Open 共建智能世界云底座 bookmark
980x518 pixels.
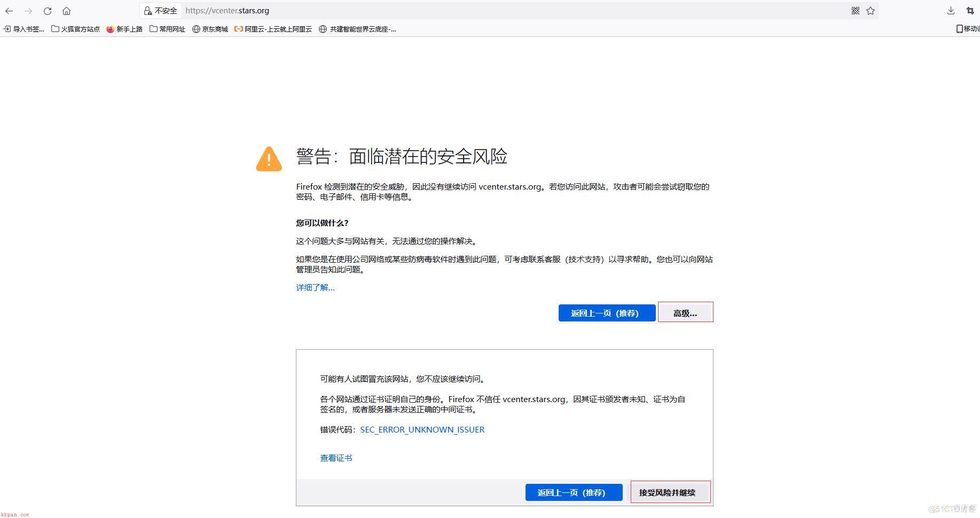click(357, 29)
